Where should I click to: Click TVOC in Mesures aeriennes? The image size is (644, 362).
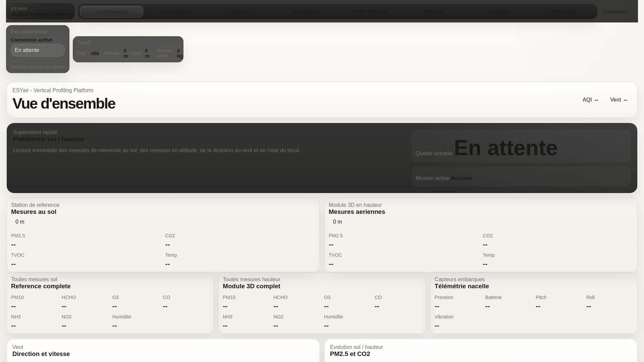(335, 255)
